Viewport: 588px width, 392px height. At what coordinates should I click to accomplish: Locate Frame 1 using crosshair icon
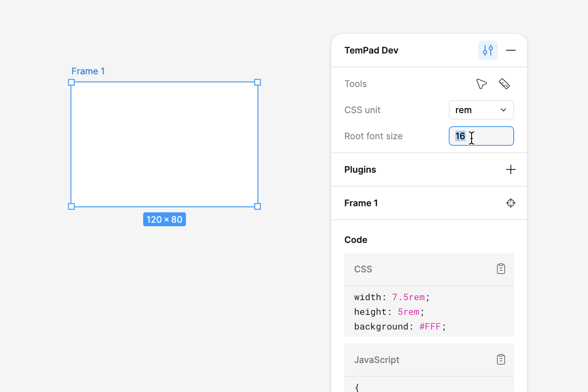(x=511, y=203)
